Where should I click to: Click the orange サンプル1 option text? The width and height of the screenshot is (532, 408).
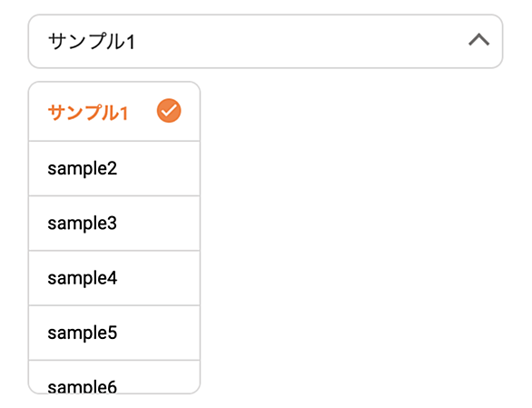[88, 113]
